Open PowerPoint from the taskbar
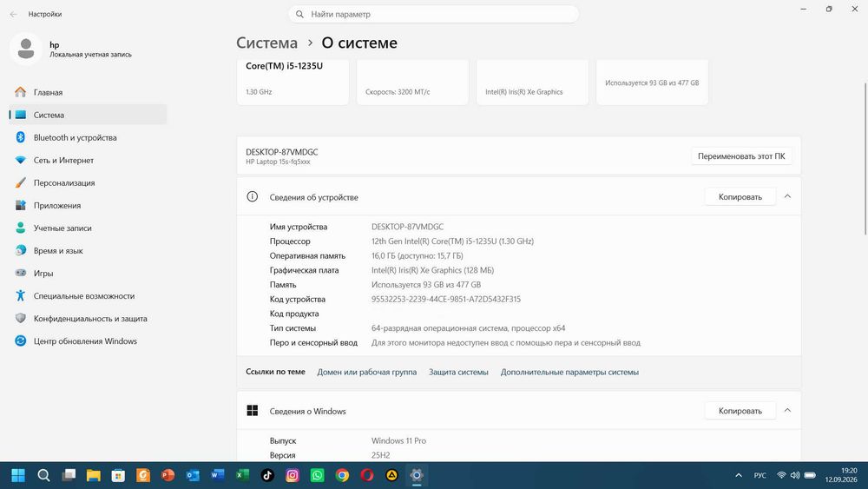868x489 pixels. (168, 475)
